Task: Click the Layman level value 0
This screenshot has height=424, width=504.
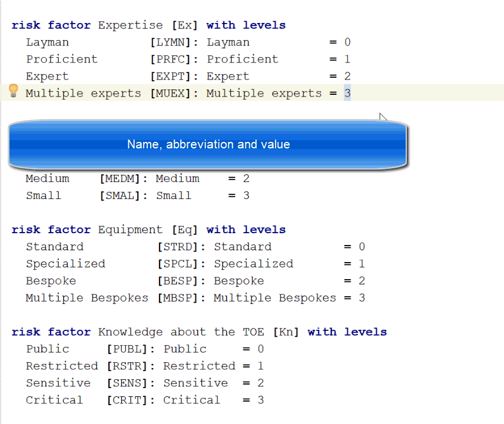Action: [347, 42]
